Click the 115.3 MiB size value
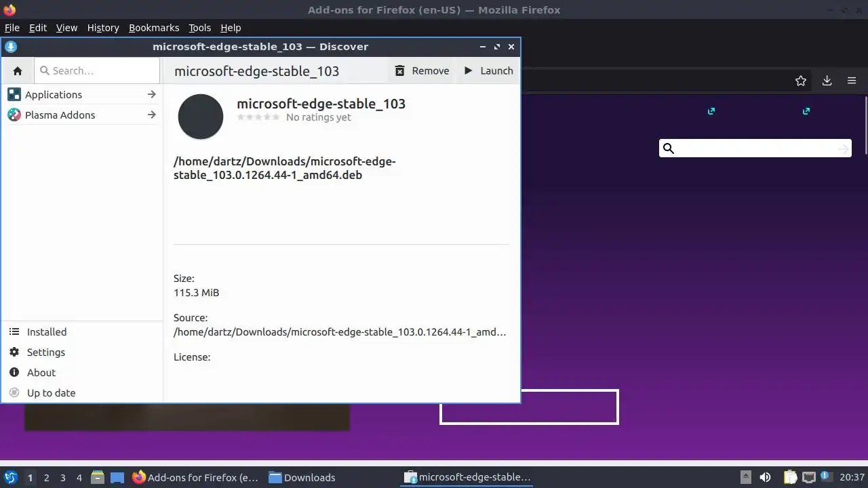 pos(196,293)
